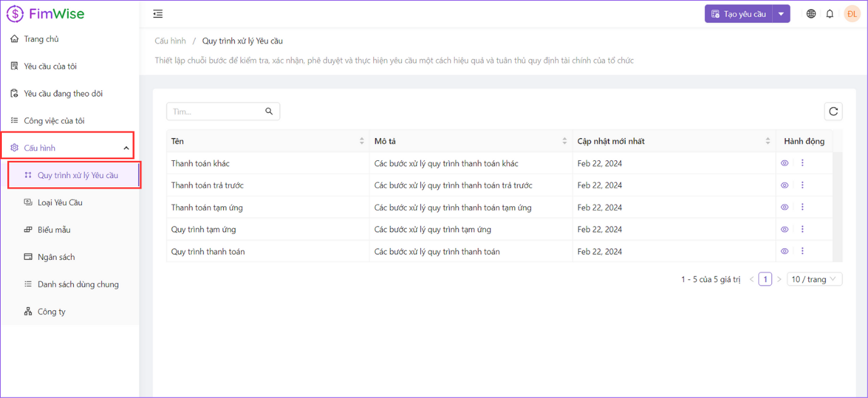Open the Tạo yêu cầu dropdown arrow
868x398 pixels.
(781, 14)
